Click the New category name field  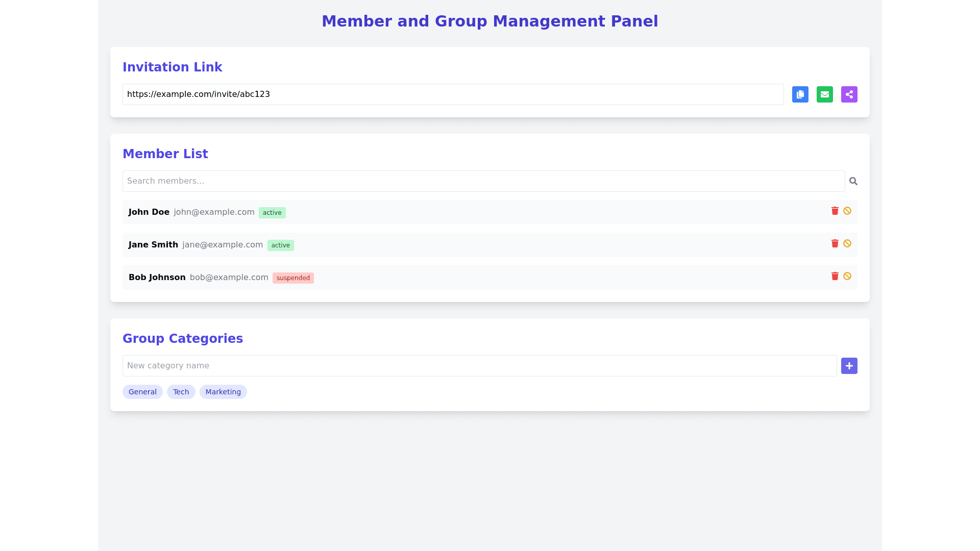pos(479,366)
